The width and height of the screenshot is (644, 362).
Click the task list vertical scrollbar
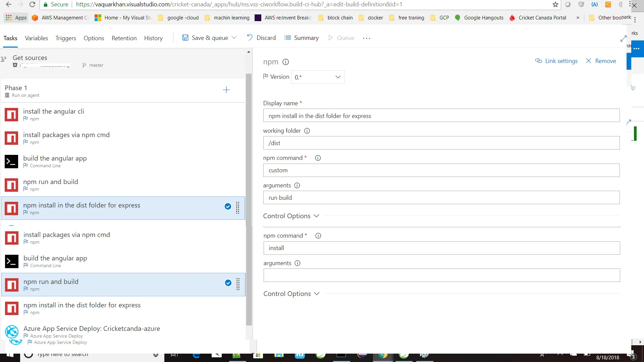[249, 199]
